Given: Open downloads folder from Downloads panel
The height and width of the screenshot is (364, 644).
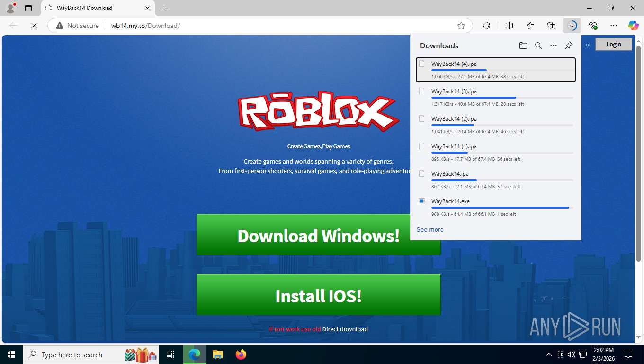Looking at the screenshot, I should (523, 45).
